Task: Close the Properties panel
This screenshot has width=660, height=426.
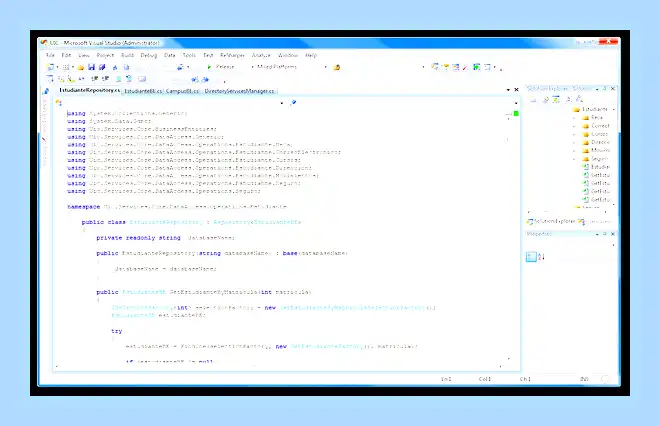Action: click(613, 234)
